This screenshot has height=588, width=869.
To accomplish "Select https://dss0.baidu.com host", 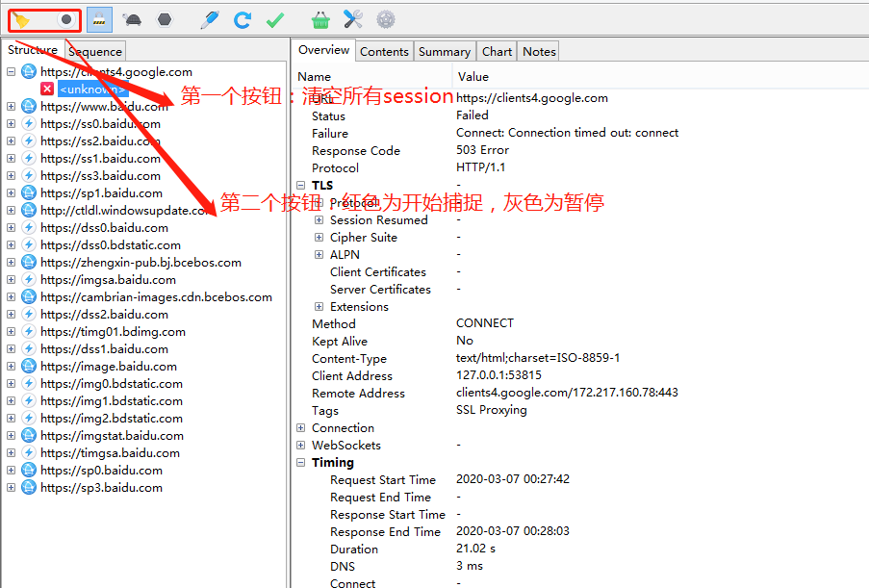I will [104, 228].
